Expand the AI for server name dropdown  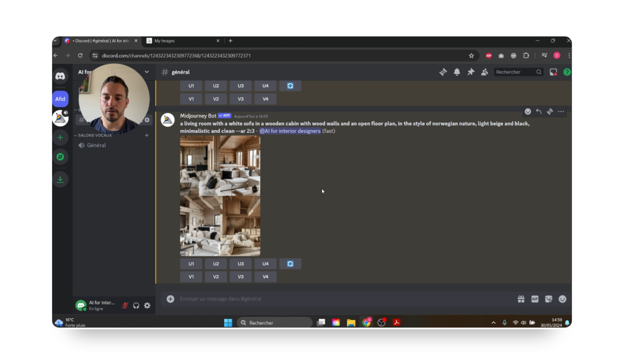click(147, 72)
